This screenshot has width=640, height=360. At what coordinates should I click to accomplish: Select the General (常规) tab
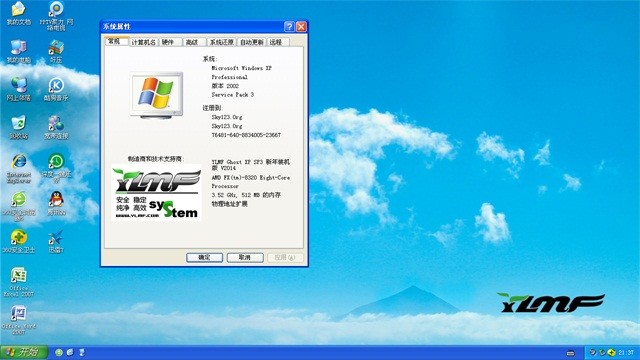click(x=116, y=41)
